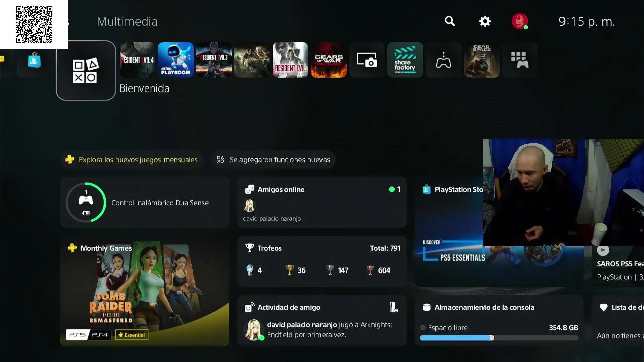Click the gold trophy count 36
This screenshot has width=644, height=362.
pos(295,270)
